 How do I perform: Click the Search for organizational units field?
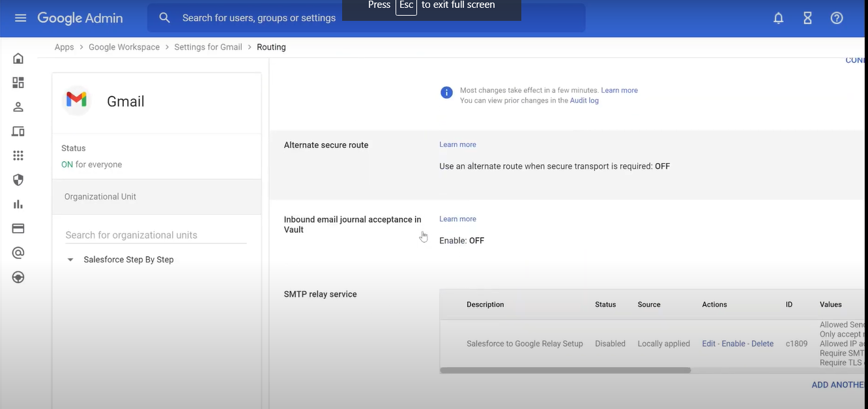(x=156, y=235)
